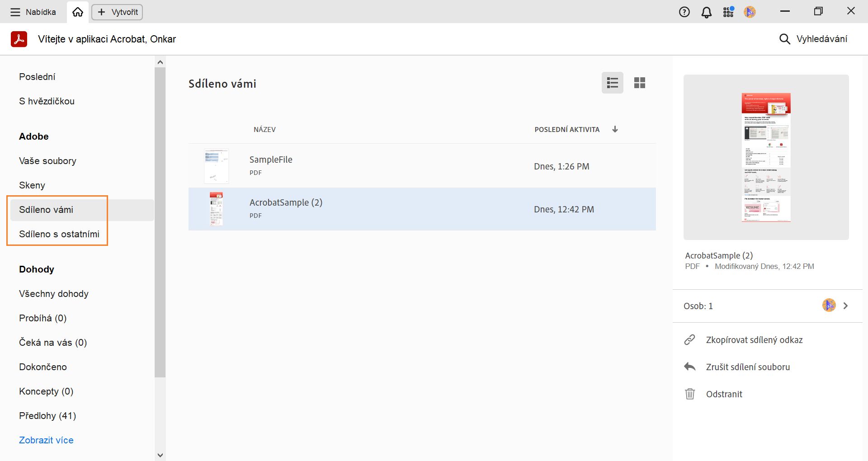Go to Vaše soubory in sidebar
The image size is (868, 461).
click(47, 161)
